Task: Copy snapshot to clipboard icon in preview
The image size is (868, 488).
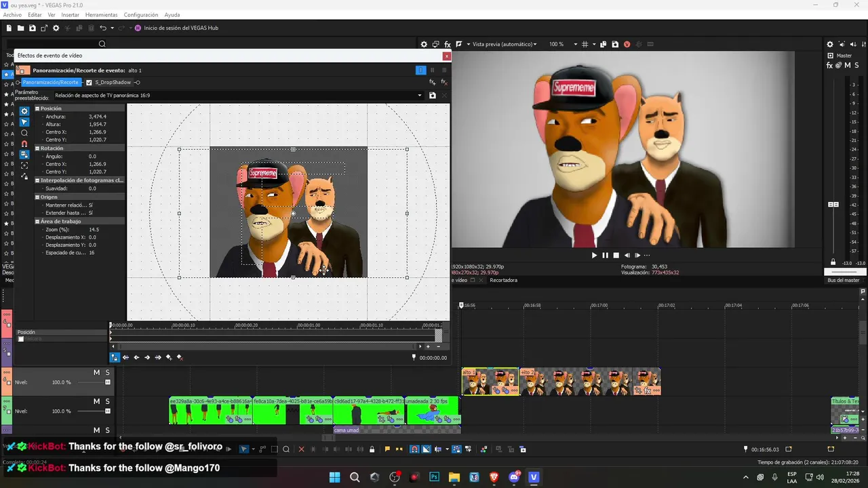Action: [604, 44]
